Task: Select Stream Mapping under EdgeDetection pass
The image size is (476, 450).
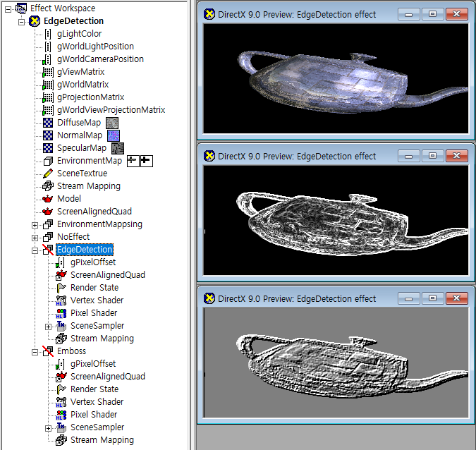Action: pyautogui.click(x=102, y=339)
